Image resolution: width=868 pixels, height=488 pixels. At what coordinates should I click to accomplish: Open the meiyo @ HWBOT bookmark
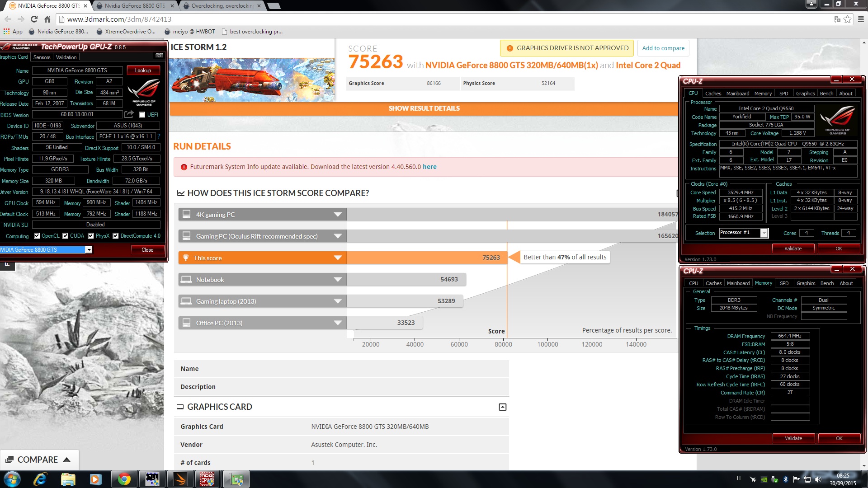[189, 31]
